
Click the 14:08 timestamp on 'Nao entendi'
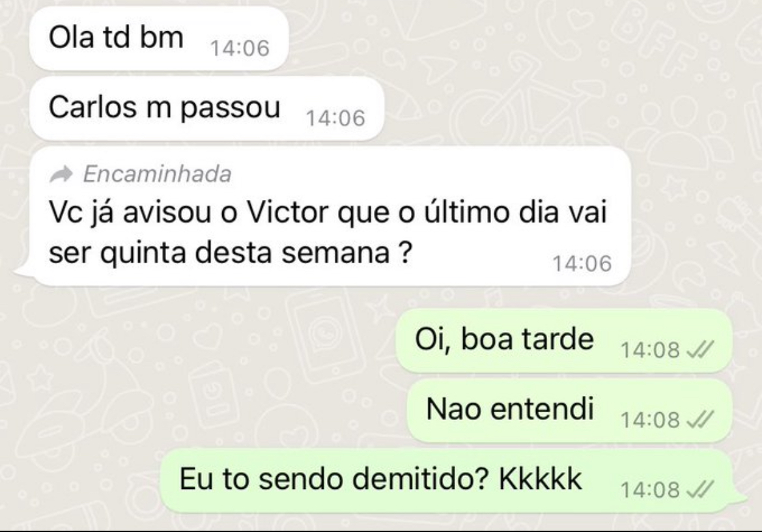(650, 419)
